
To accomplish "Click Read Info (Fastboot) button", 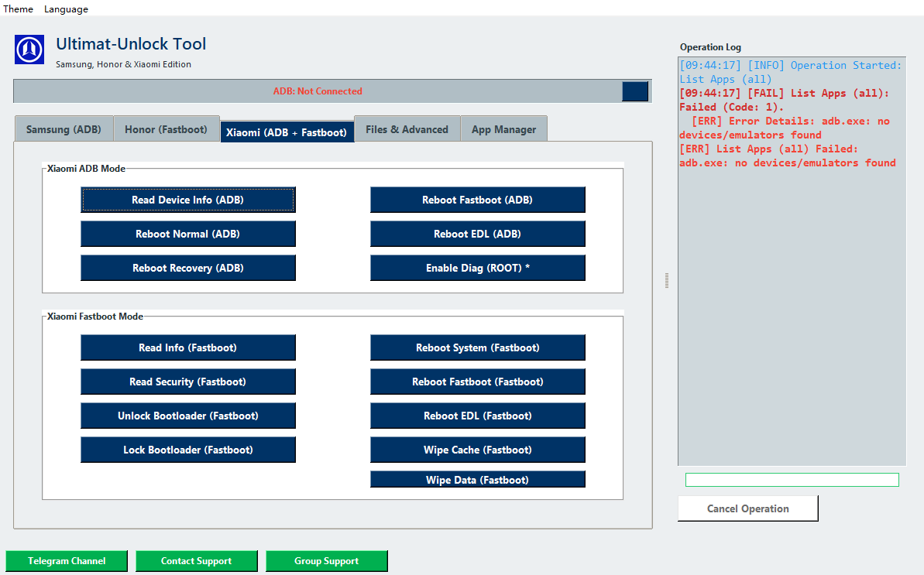I will (x=188, y=347).
